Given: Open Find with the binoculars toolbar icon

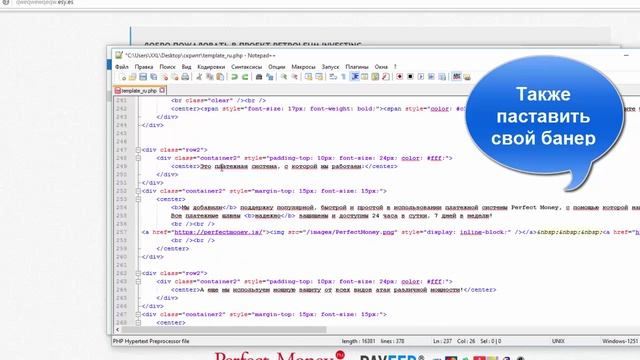Looking at the screenshot, I should point(259,77).
